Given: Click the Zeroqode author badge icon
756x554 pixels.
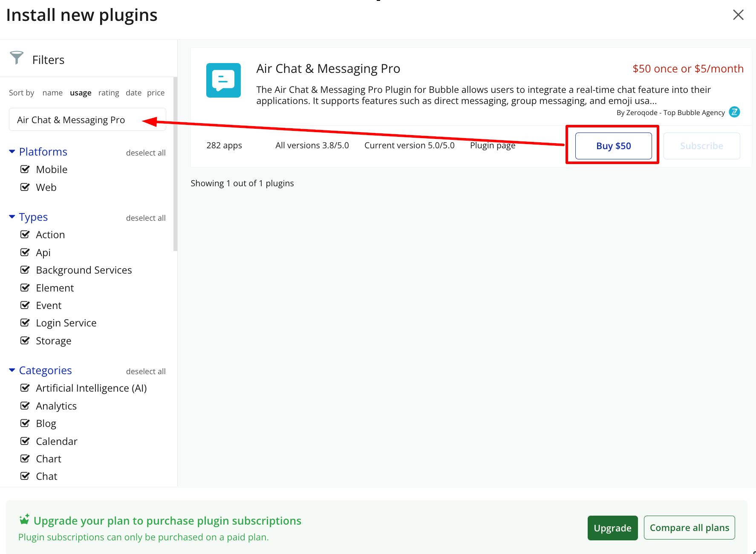Looking at the screenshot, I should pyautogui.click(x=734, y=112).
